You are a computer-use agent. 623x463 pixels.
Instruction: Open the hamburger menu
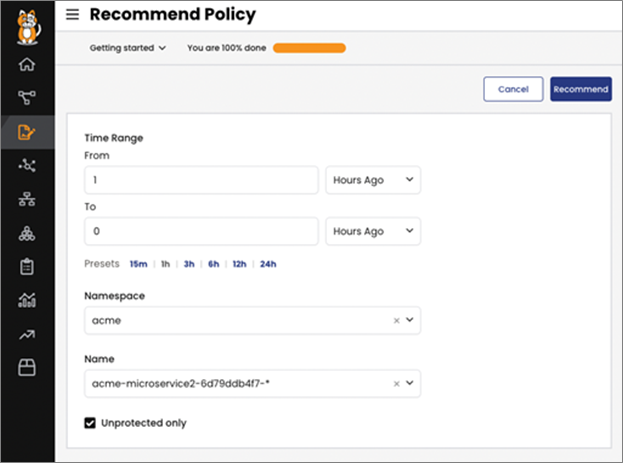pos(72,15)
